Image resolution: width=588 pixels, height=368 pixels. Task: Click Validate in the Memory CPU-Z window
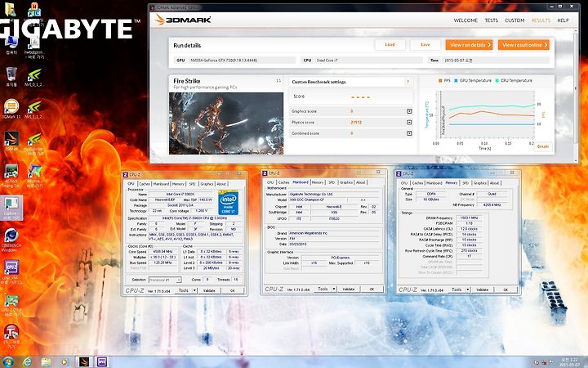(482, 289)
